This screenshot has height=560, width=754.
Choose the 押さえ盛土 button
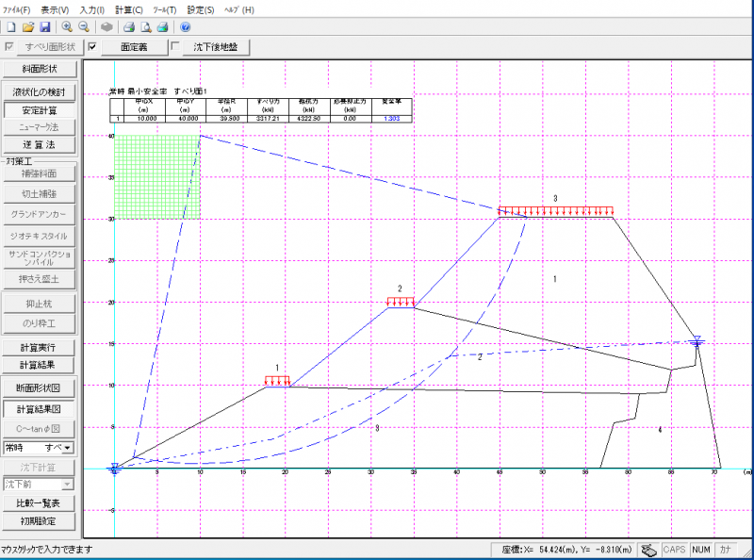click(x=39, y=279)
